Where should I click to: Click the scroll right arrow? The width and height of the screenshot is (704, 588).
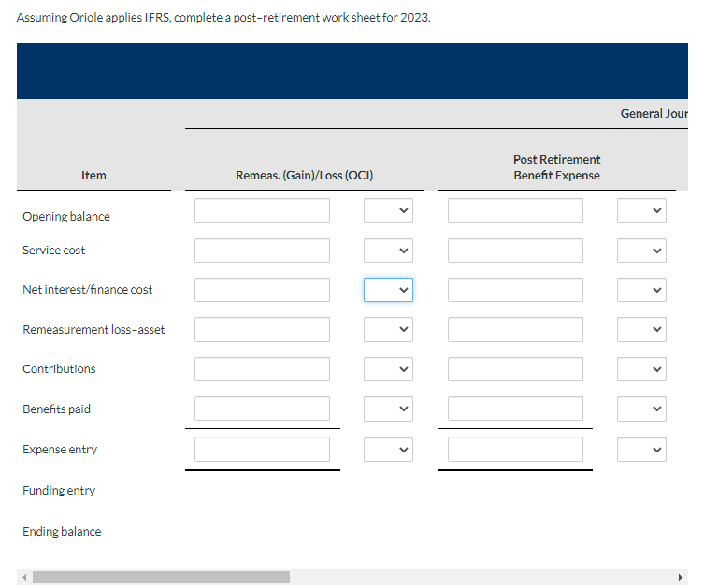point(681,577)
